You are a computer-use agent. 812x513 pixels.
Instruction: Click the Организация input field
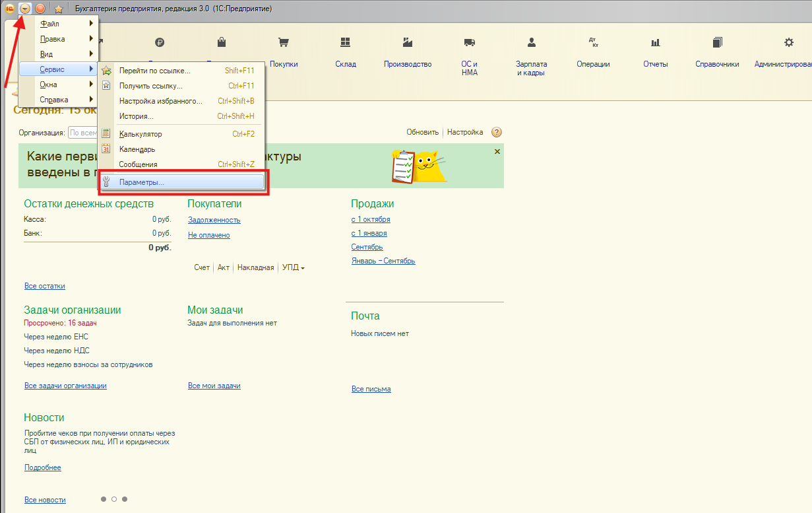click(x=83, y=133)
